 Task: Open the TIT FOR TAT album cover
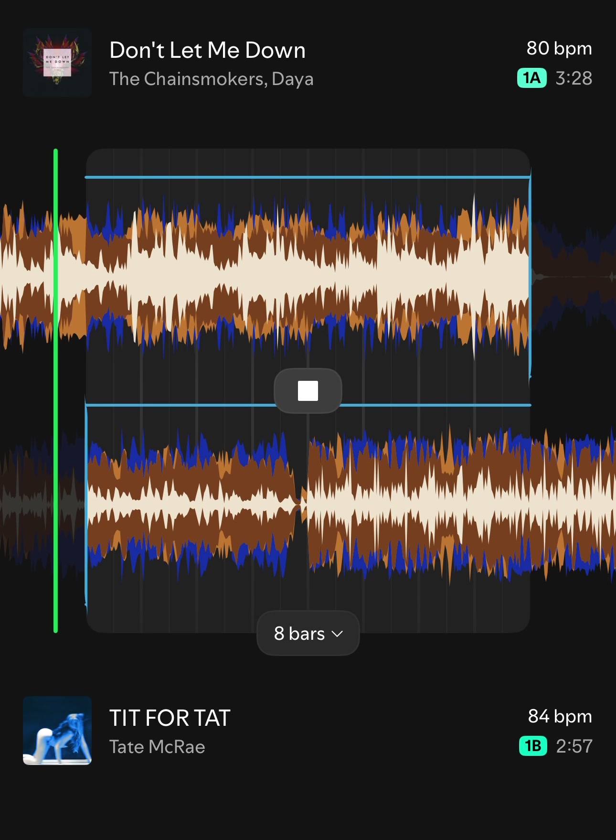57,731
